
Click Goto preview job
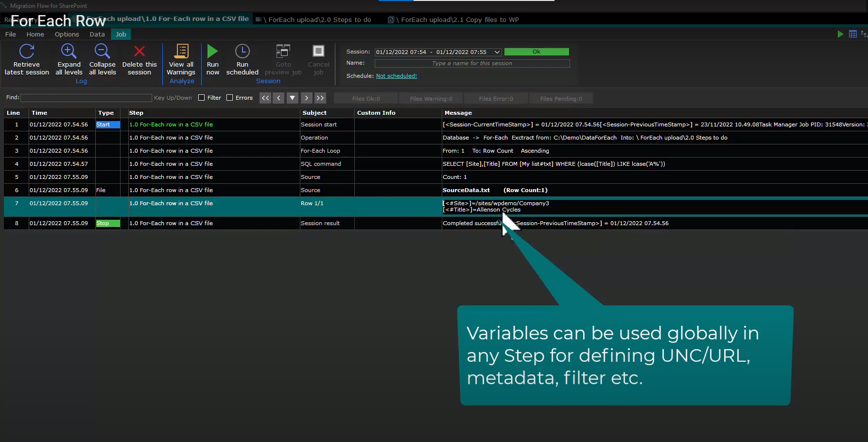pyautogui.click(x=283, y=60)
